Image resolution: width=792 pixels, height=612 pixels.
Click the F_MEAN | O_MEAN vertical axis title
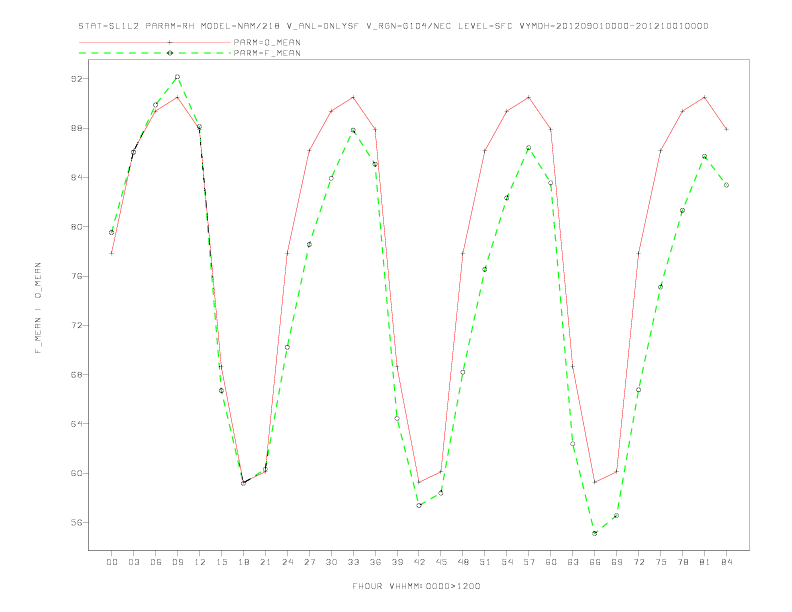point(38,308)
